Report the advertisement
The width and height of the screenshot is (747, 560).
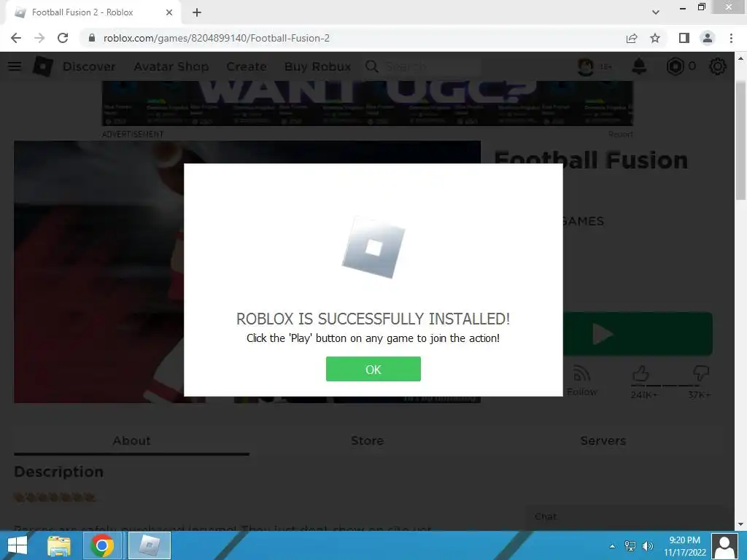click(x=620, y=134)
